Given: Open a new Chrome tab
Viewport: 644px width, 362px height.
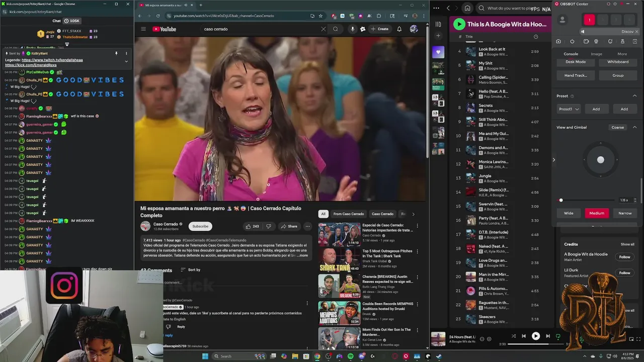Looking at the screenshot, I should point(201,5).
